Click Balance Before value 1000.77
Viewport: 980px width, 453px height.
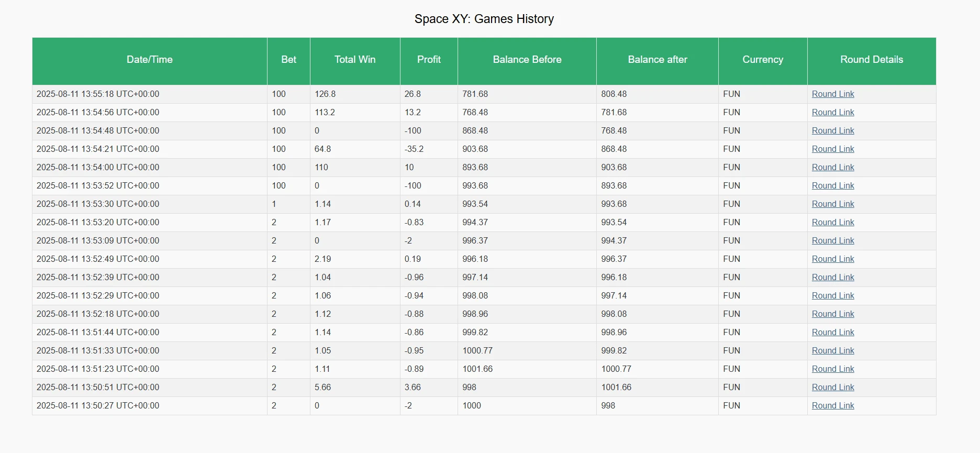(x=477, y=351)
